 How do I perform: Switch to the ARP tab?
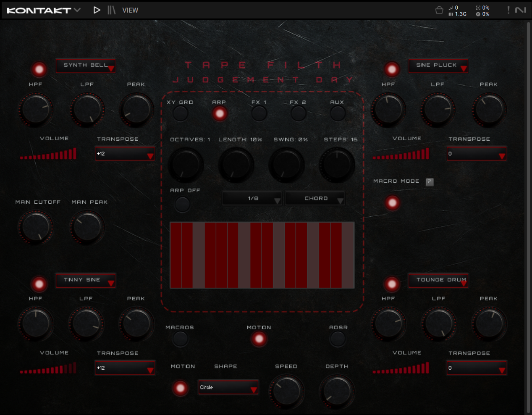tap(220, 113)
